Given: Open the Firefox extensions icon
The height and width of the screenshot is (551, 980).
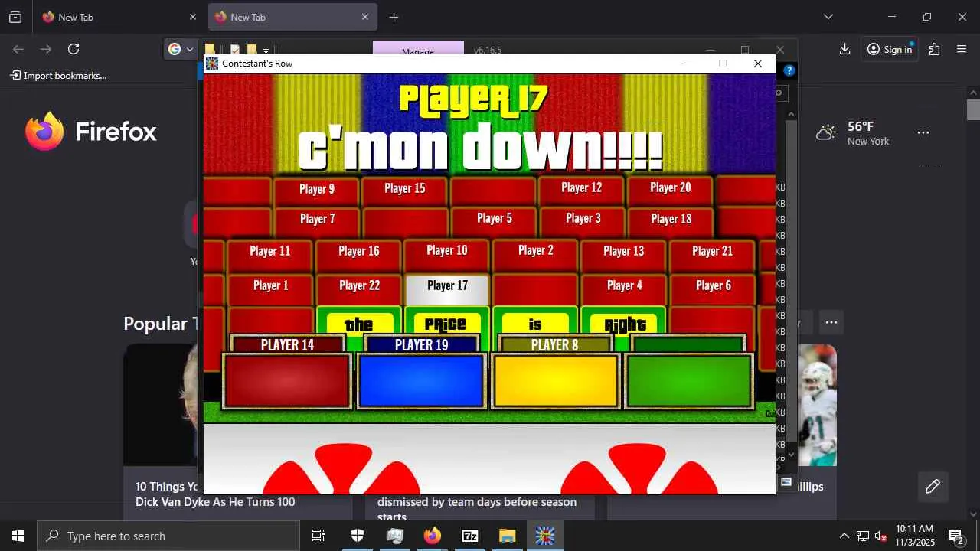Looking at the screenshot, I should pyautogui.click(x=934, y=49).
